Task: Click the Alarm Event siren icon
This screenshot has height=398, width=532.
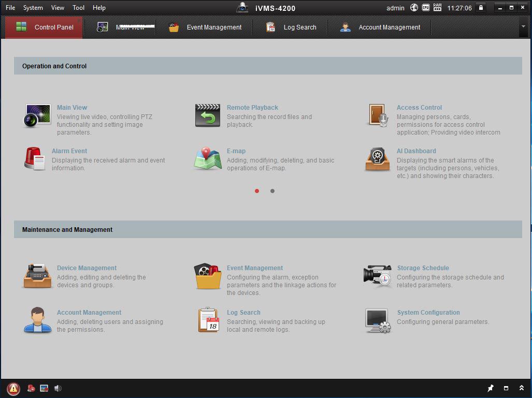Action: [35, 159]
